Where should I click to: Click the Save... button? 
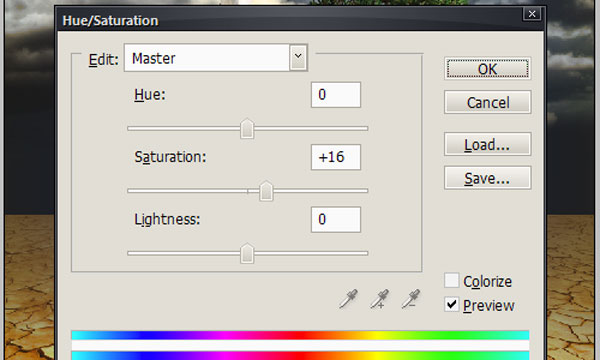pos(488,178)
